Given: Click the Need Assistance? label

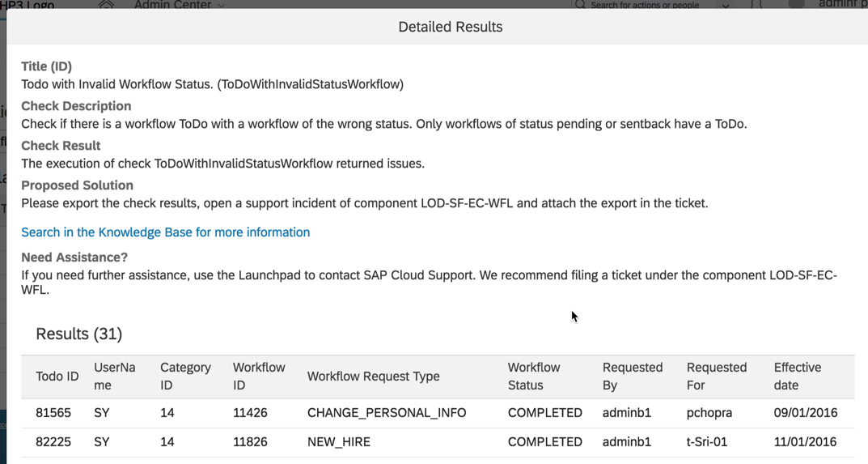Looking at the screenshot, I should pos(74,258).
